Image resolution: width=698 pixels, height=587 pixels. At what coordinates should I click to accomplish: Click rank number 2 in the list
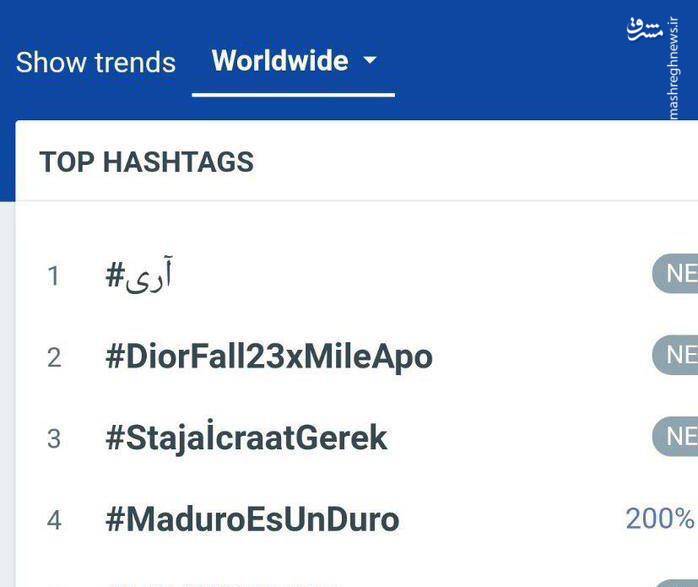click(x=54, y=357)
